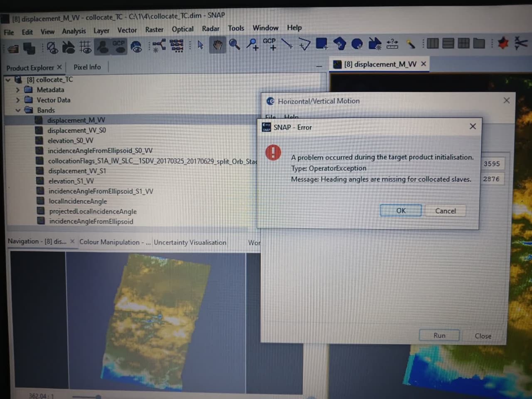This screenshot has width=532, height=399.
Task: Click the single tabbed window layout icon
Action: (x=479, y=43)
